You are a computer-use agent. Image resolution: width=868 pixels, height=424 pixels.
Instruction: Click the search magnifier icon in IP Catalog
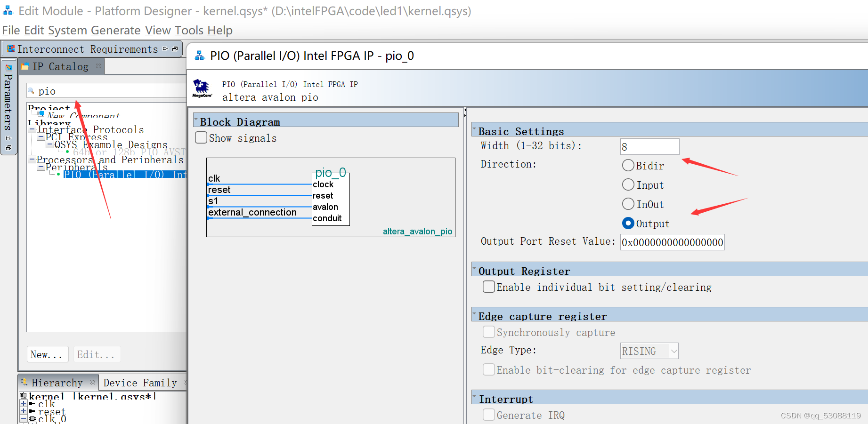31,91
